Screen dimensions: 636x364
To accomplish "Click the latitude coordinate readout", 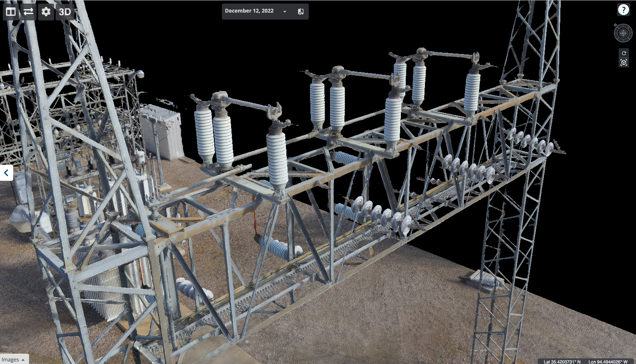I will coord(562,361).
